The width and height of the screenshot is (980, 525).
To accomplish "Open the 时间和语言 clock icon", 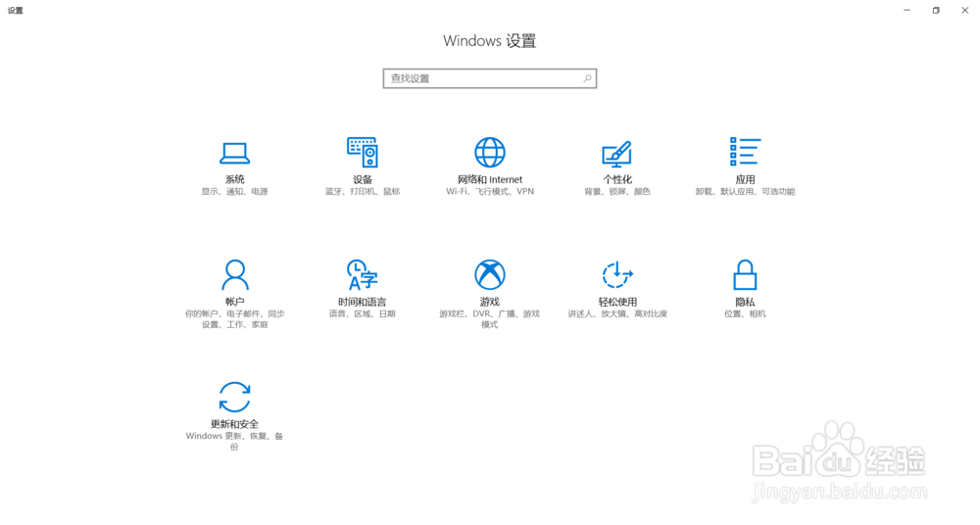I will coord(363,275).
